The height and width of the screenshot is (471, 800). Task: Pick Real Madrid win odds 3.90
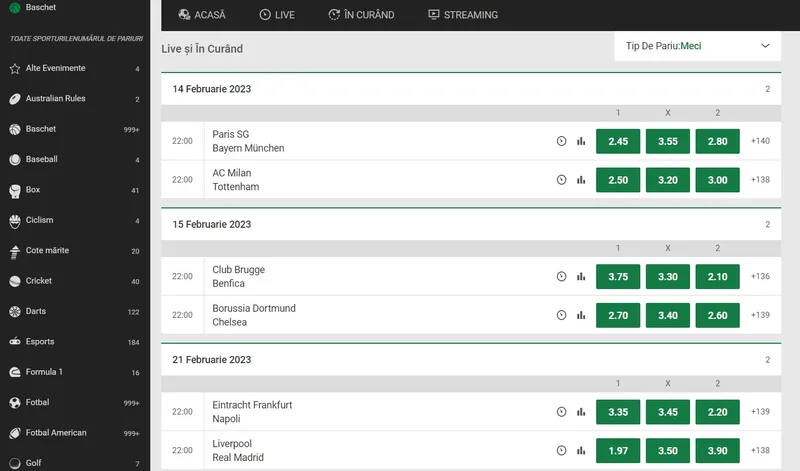click(717, 451)
